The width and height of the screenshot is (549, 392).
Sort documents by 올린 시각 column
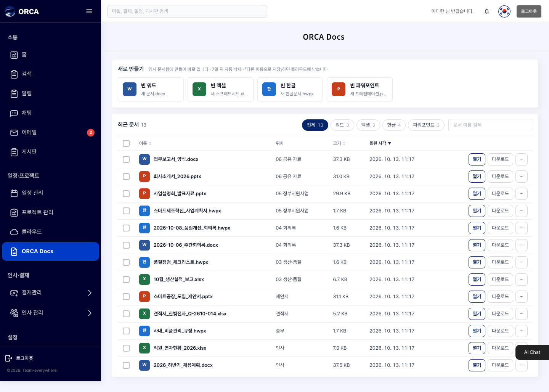pos(380,143)
